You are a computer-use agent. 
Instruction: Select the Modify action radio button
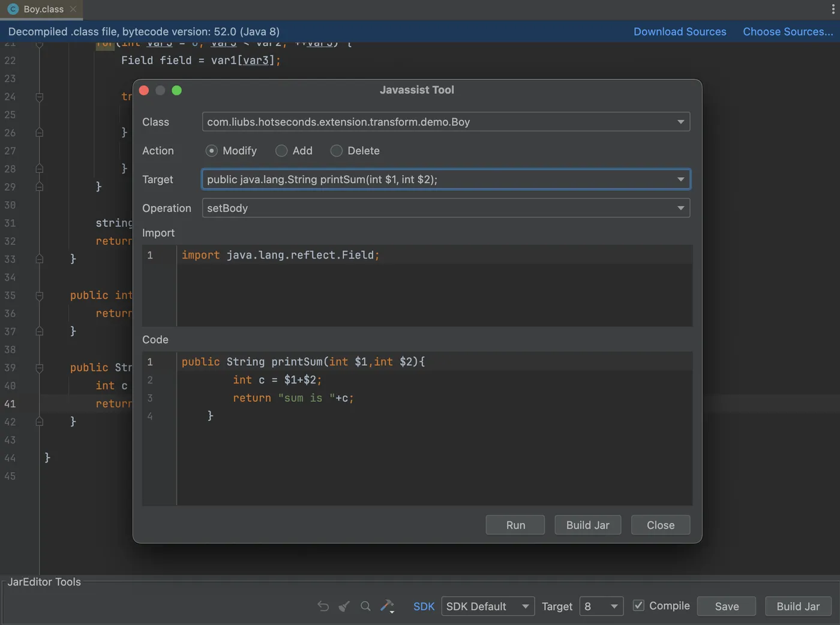pyautogui.click(x=211, y=151)
